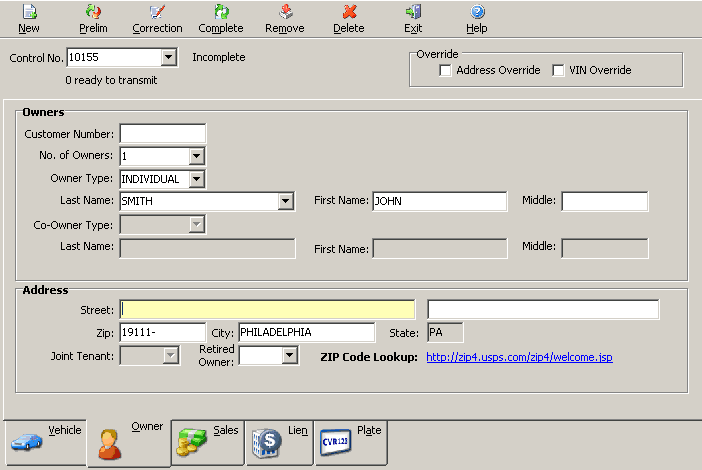Toggle the VIN Override checkbox
This screenshot has width=702, height=470.
(559, 71)
